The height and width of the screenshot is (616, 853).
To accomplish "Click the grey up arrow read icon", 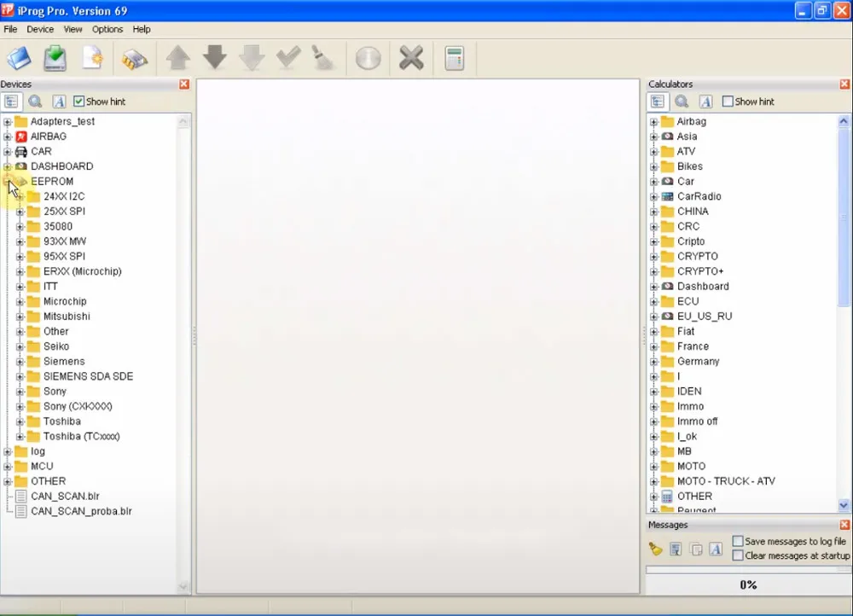I will click(178, 58).
